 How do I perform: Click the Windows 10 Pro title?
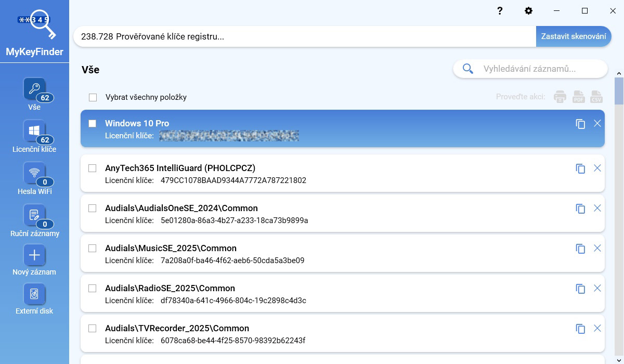pyautogui.click(x=137, y=123)
